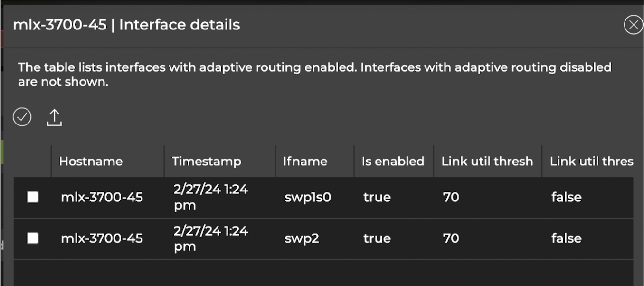Check the checkbox for interface swp2
Image resolution: width=644 pixels, height=286 pixels.
[x=32, y=238]
